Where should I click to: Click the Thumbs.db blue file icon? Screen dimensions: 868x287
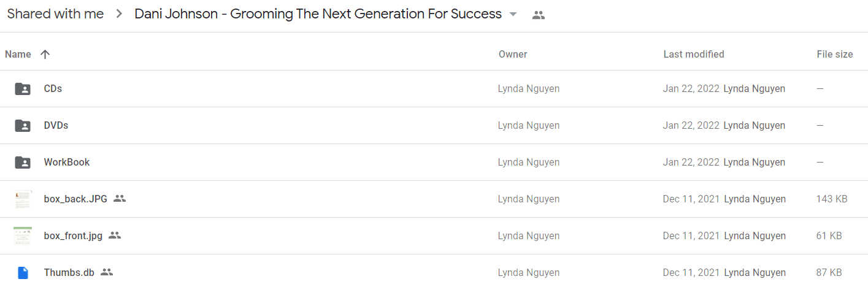23,273
